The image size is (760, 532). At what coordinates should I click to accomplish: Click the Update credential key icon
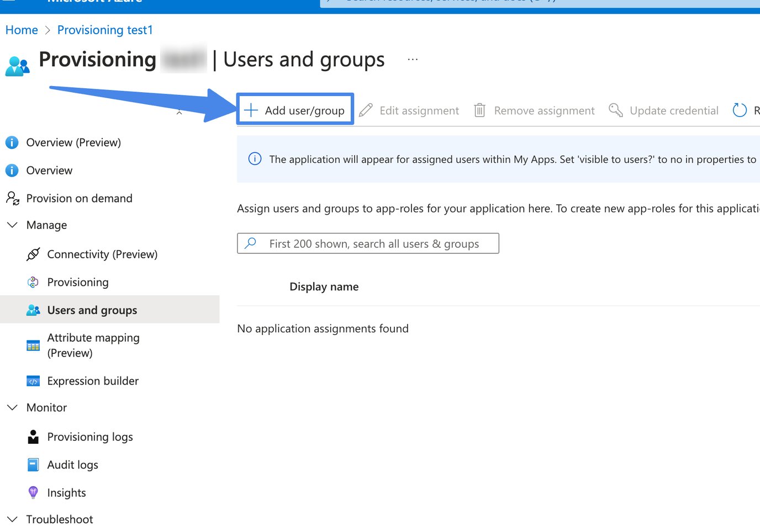click(615, 110)
